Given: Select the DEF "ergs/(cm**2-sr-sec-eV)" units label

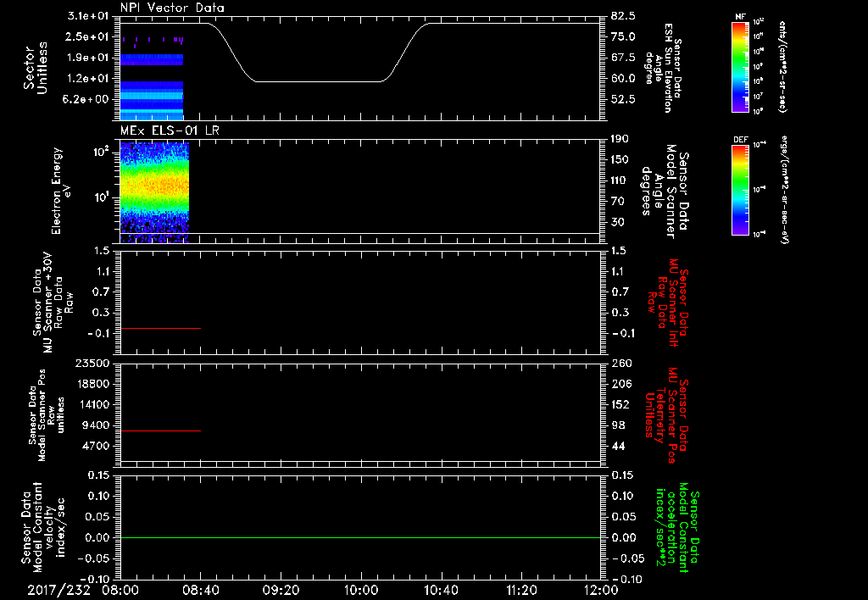Looking at the screenshot, I should [x=784, y=190].
